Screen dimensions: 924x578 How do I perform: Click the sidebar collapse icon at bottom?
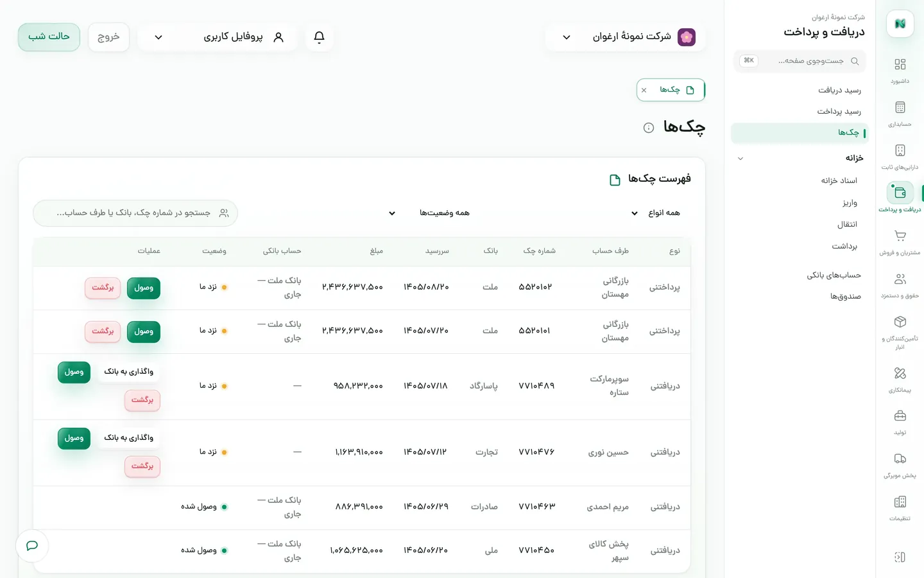click(x=900, y=557)
